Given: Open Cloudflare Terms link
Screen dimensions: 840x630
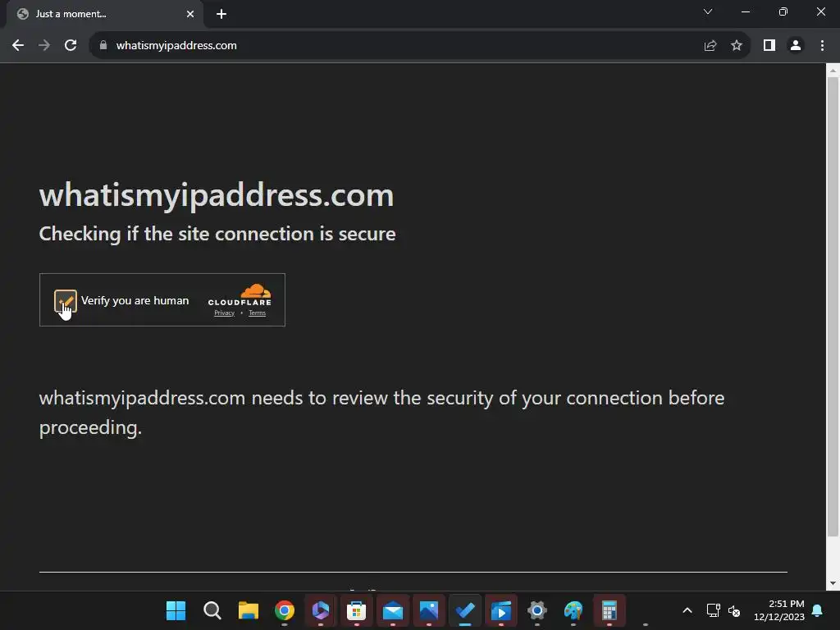Looking at the screenshot, I should (x=257, y=313).
